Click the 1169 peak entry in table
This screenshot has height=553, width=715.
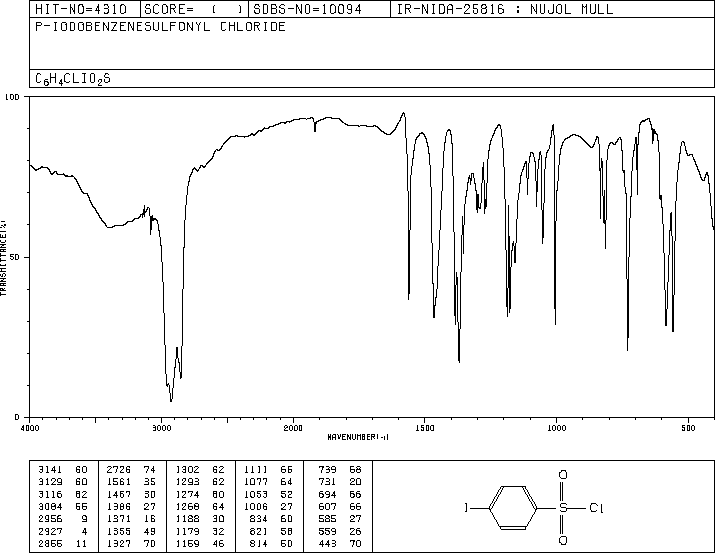200,543
